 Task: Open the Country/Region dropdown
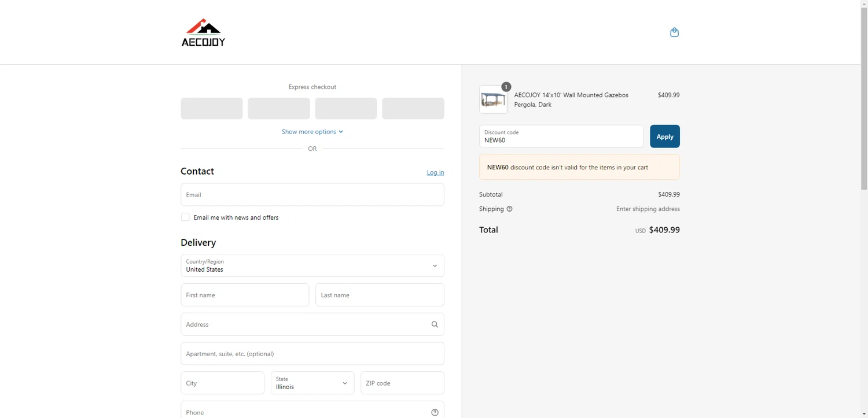(312, 265)
